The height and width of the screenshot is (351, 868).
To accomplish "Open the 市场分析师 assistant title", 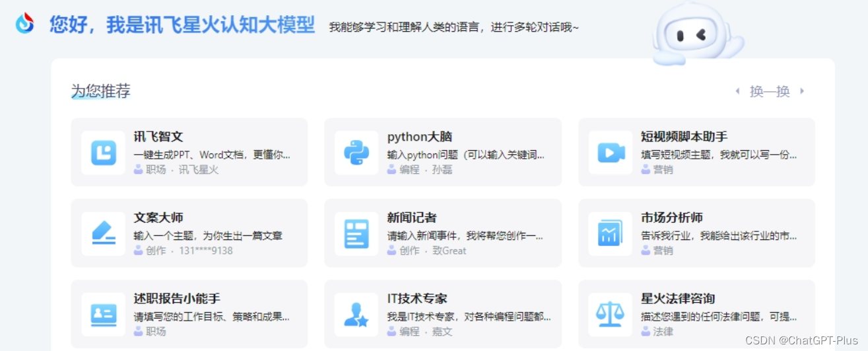I will 672,217.
